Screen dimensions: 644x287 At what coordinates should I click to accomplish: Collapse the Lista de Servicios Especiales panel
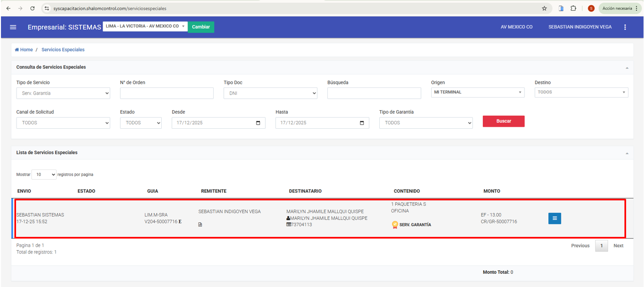[627, 153]
